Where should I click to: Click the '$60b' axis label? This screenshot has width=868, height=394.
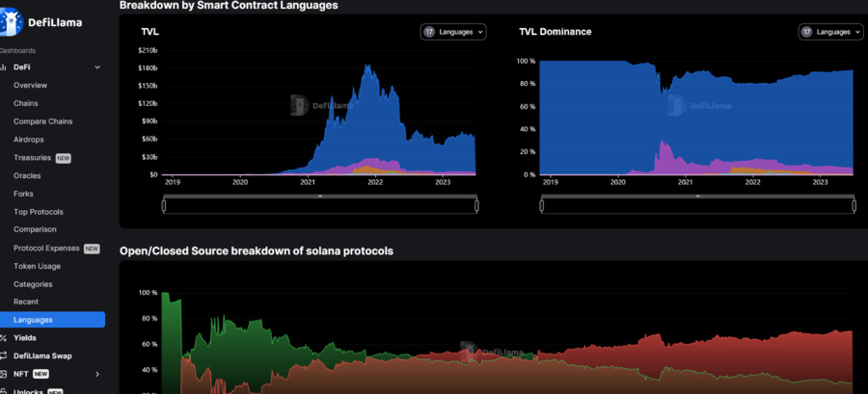point(149,140)
